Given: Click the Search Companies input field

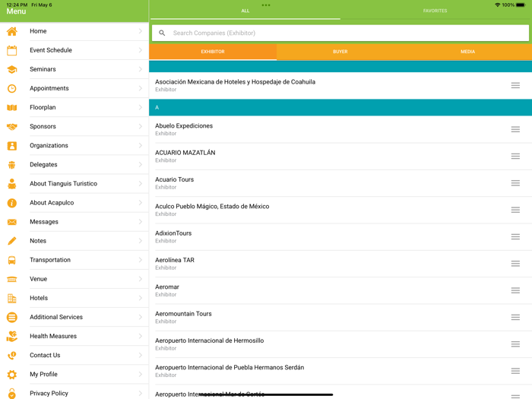Looking at the screenshot, I should click(342, 33).
